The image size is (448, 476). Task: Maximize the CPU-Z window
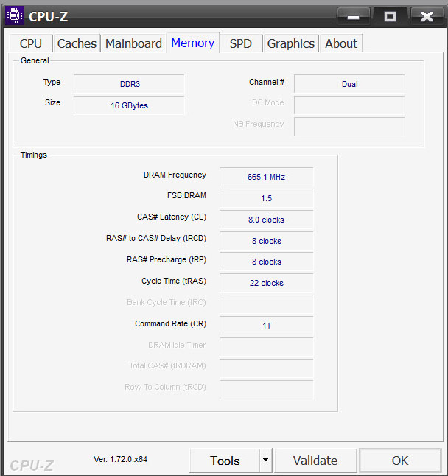(x=390, y=17)
